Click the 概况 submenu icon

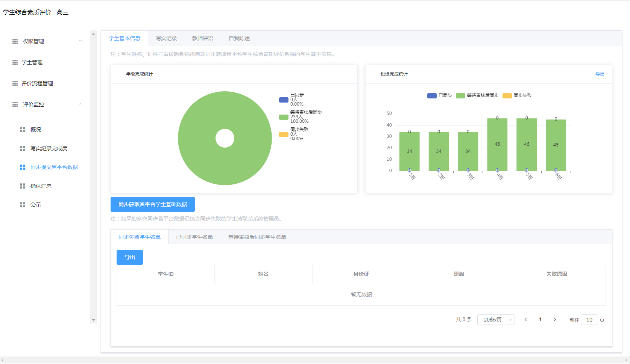tap(23, 130)
